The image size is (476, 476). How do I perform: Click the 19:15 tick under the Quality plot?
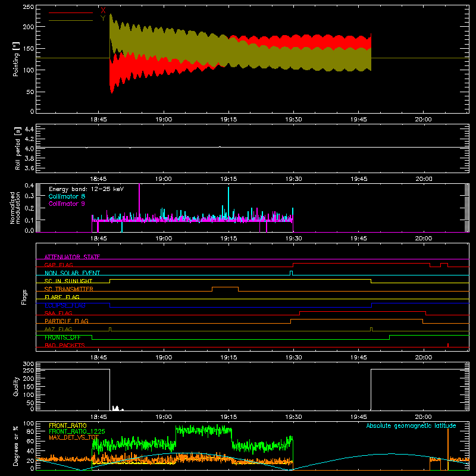coord(228,417)
